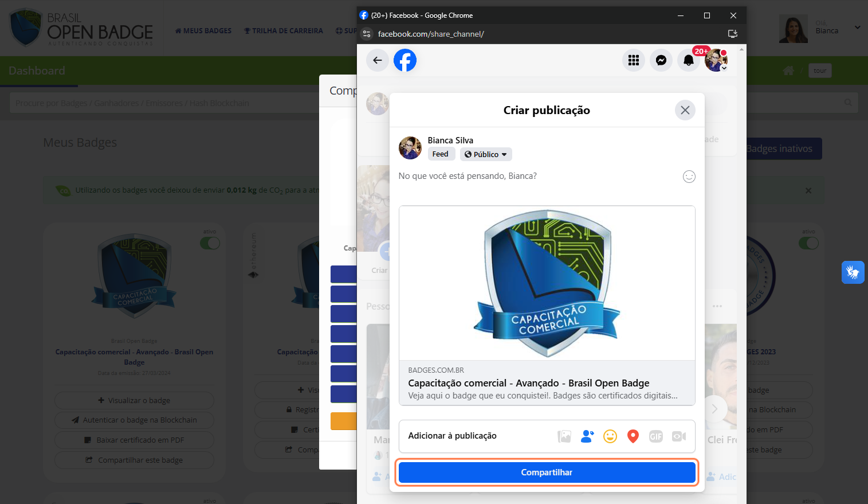Click the search magnifier icon

[x=848, y=103]
